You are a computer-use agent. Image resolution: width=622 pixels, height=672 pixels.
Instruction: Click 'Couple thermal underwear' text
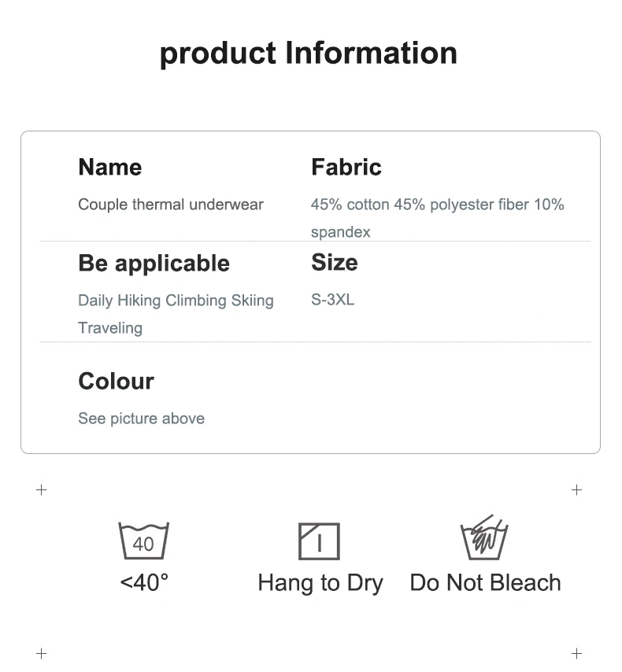pos(170,205)
